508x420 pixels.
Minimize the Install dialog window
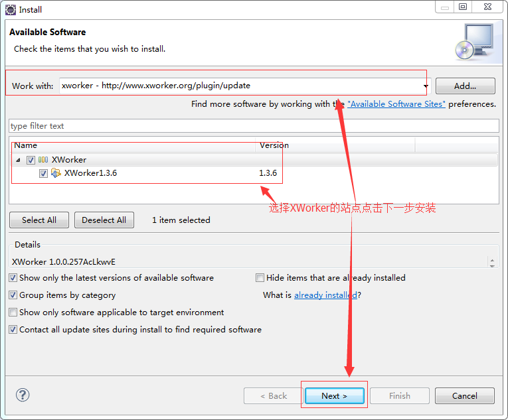tap(445, 7)
